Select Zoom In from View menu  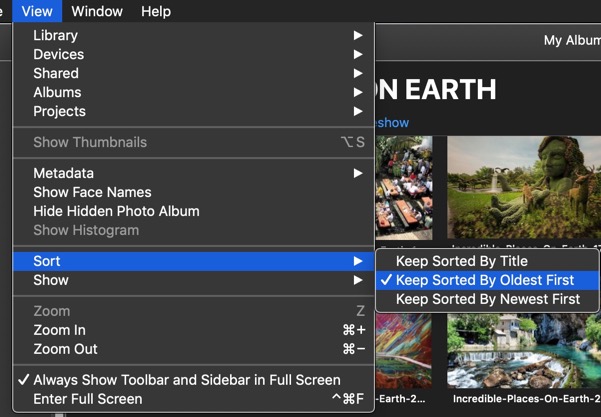[59, 330]
